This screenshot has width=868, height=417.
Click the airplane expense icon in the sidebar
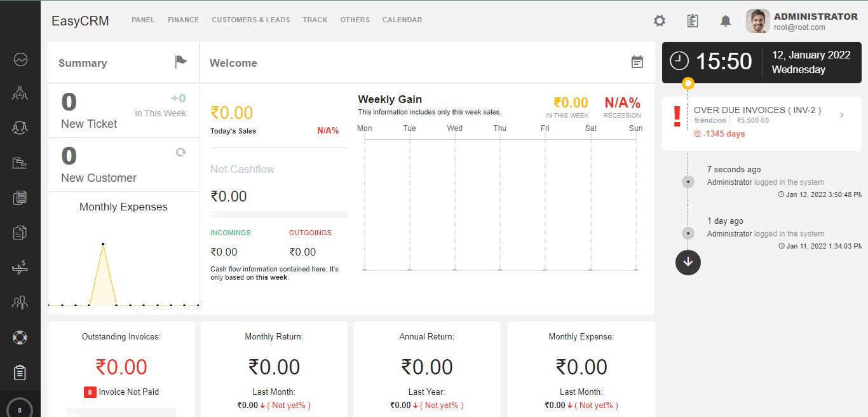(x=20, y=268)
